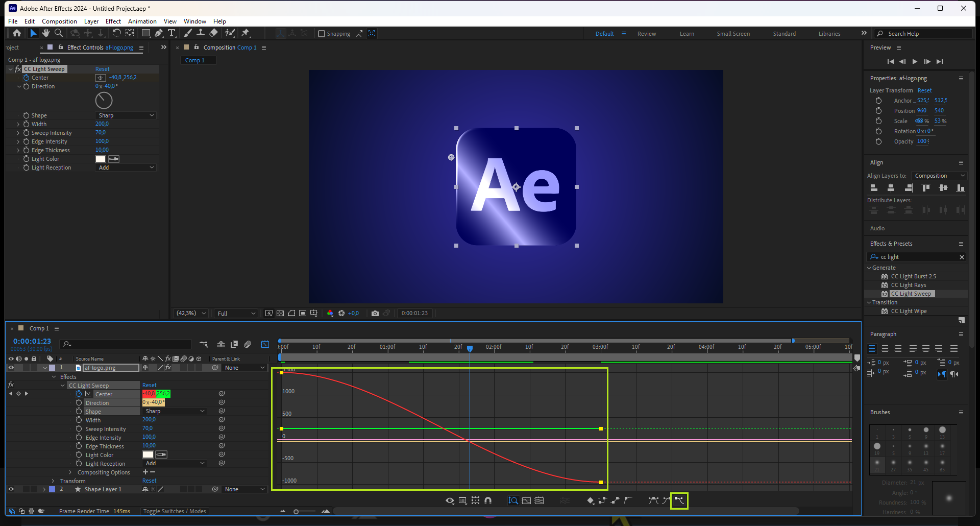Click the Easy Ease graph editor icon
This screenshot has width=980, height=526.
[x=653, y=500]
